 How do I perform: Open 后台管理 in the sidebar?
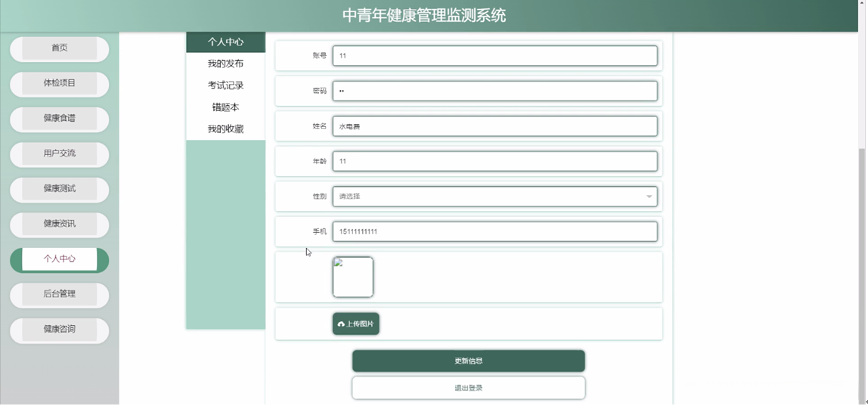pyautogui.click(x=59, y=295)
